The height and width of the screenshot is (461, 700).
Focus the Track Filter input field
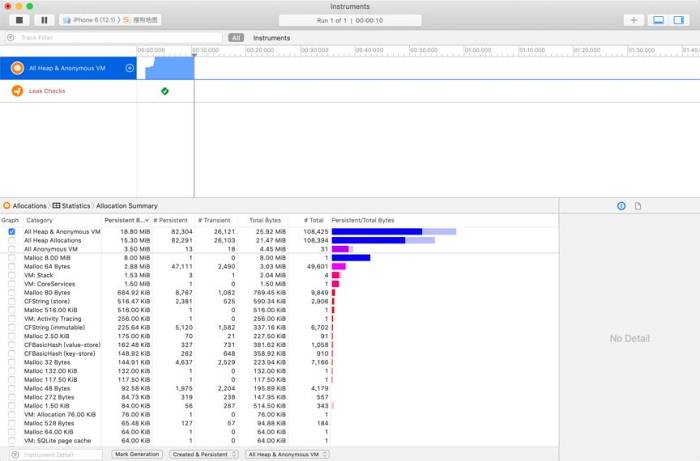click(120, 37)
